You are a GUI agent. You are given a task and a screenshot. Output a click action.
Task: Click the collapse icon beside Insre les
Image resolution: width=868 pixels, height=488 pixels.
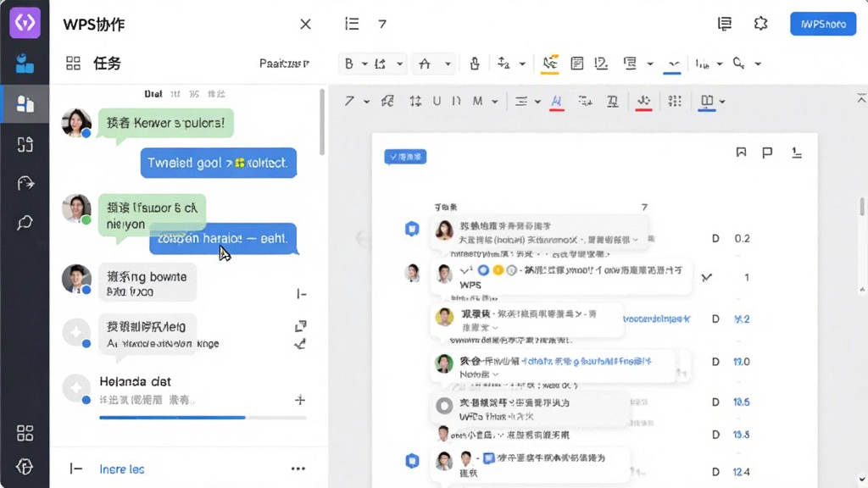coord(75,469)
